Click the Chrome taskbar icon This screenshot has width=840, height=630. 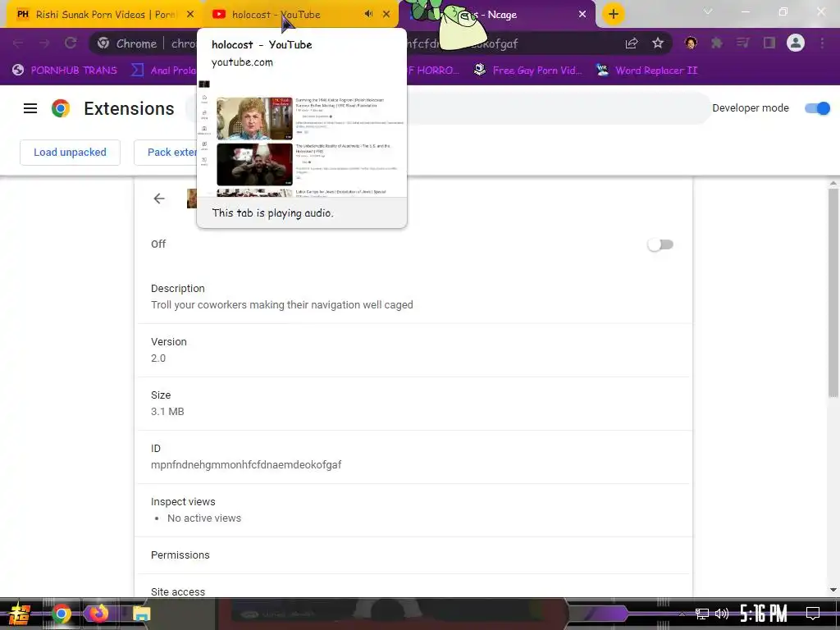point(61,614)
